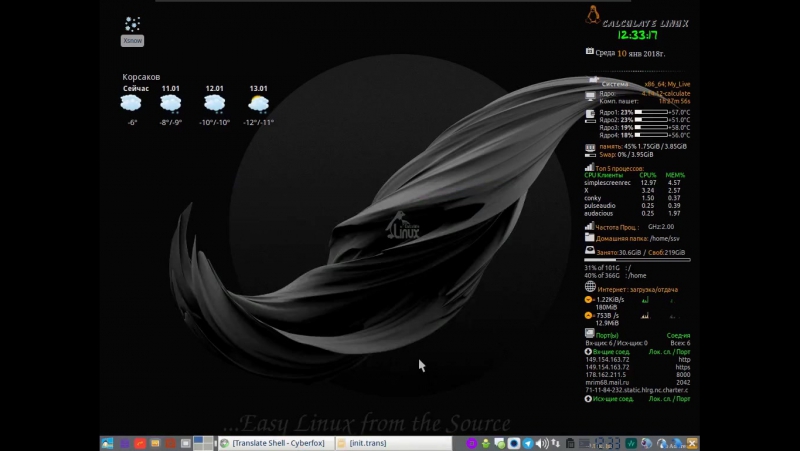This screenshot has height=451, width=800.
Task: Click the Telegram tray icon
Action: (527, 443)
